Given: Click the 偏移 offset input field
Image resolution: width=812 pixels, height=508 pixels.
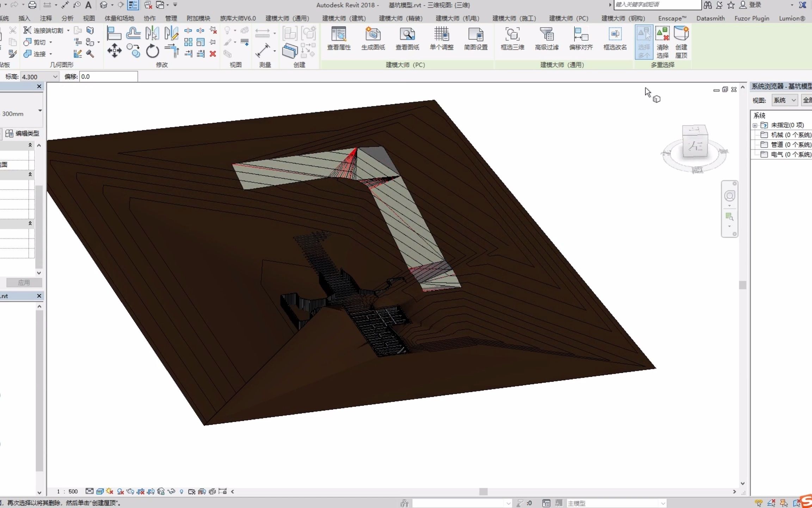Looking at the screenshot, I should (109, 77).
